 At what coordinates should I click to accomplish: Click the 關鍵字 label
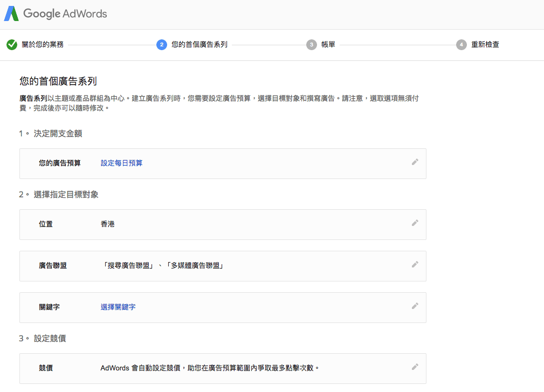click(x=49, y=307)
